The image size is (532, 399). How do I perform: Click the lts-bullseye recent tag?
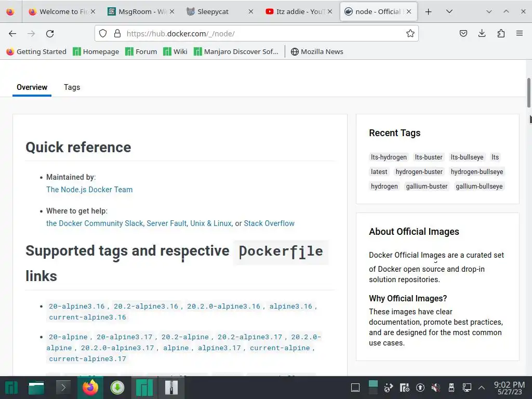pyautogui.click(x=467, y=157)
